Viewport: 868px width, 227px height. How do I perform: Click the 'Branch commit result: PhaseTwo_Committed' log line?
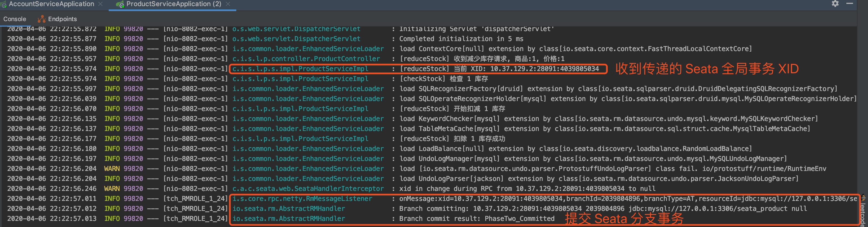[x=476, y=219]
